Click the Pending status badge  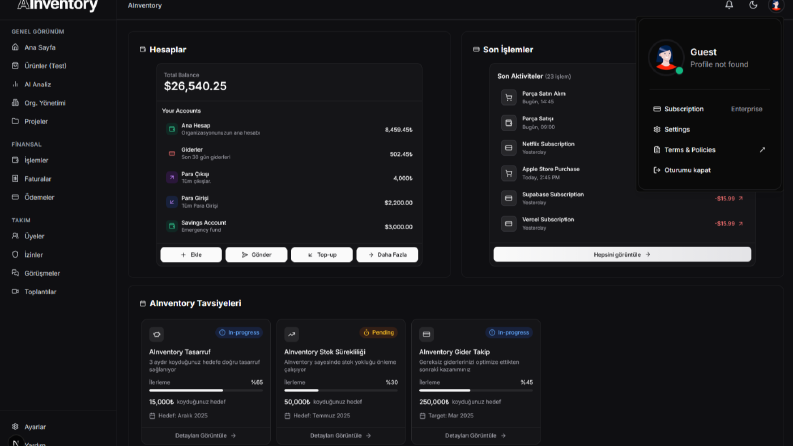click(378, 333)
